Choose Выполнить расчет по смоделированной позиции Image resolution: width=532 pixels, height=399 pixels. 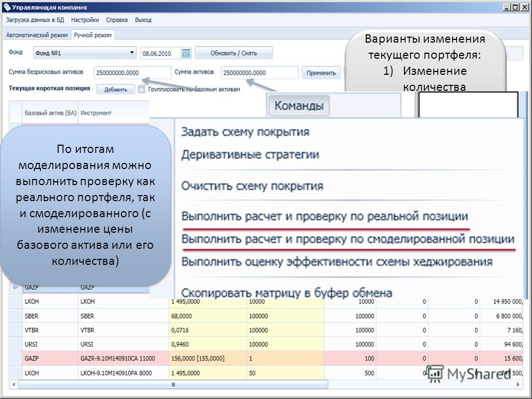pyautogui.click(x=348, y=239)
